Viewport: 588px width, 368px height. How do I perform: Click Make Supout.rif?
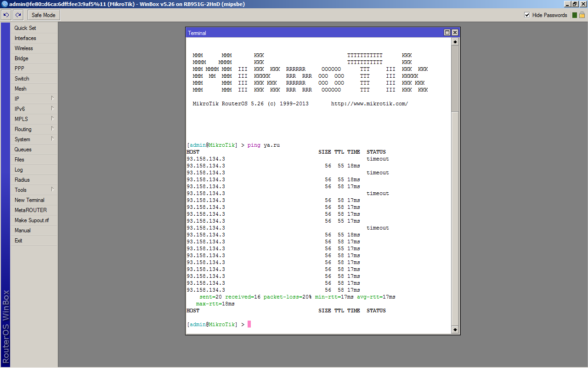pos(34,220)
